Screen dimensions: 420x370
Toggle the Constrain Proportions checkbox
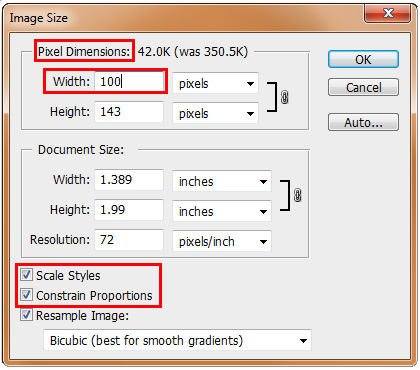click(26, 295)
